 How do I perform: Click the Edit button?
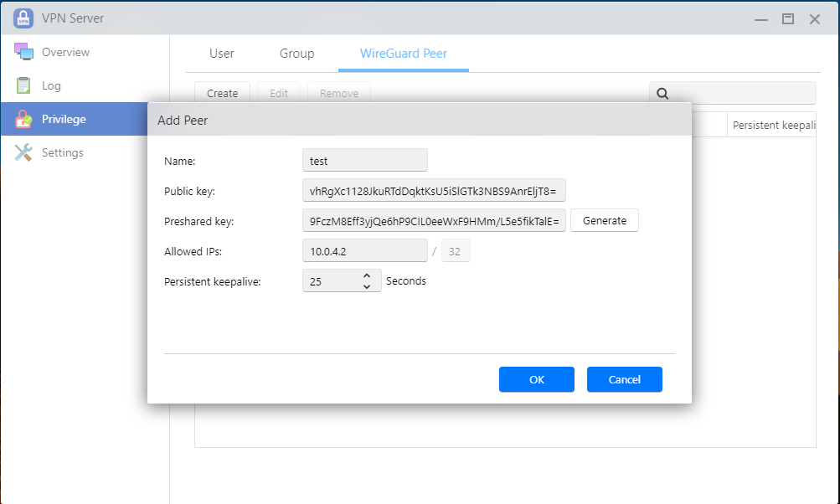tap(279, 93)
